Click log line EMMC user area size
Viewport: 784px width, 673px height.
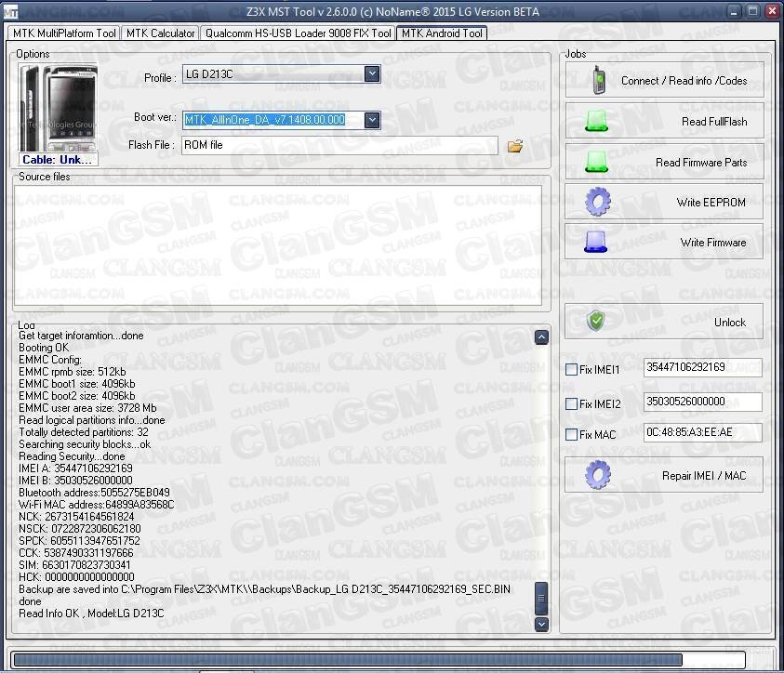click(x=87, y=408)
